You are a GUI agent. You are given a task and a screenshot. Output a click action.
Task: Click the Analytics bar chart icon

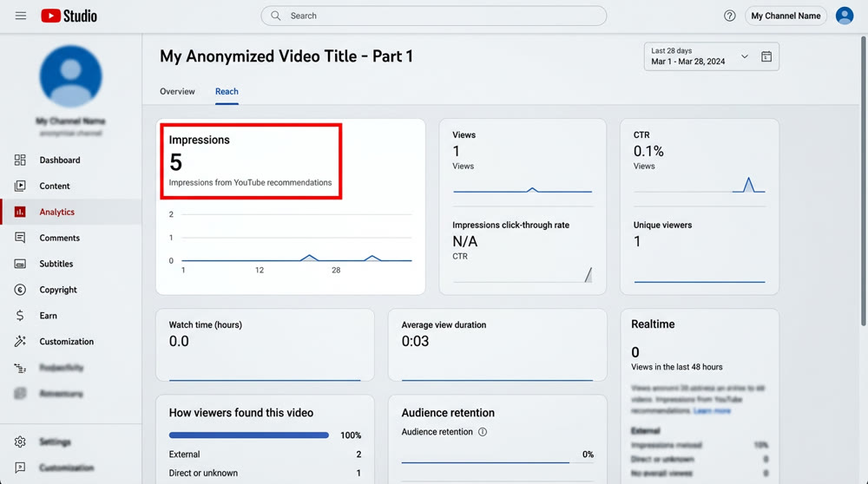tap(20, 212)
